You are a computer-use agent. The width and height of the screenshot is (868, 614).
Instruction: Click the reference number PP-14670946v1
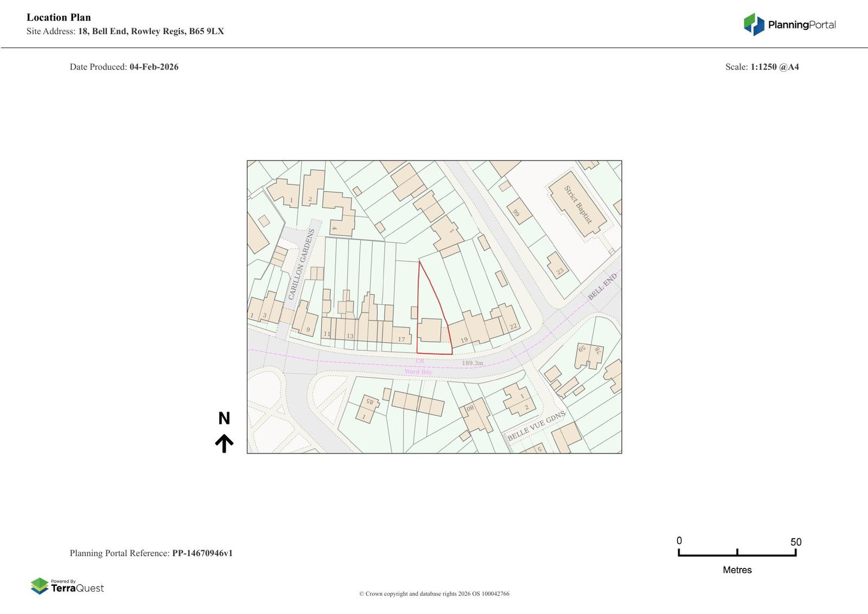point(202,553)
